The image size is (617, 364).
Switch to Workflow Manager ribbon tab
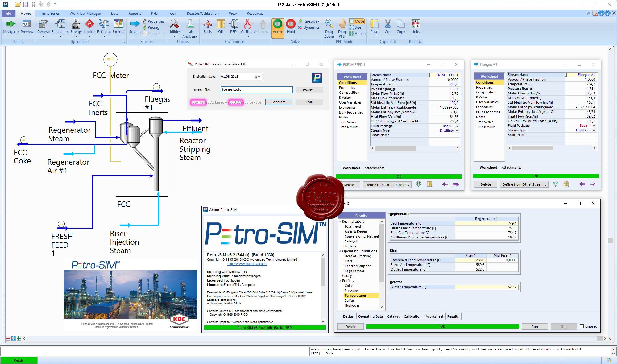click(85, 13)
